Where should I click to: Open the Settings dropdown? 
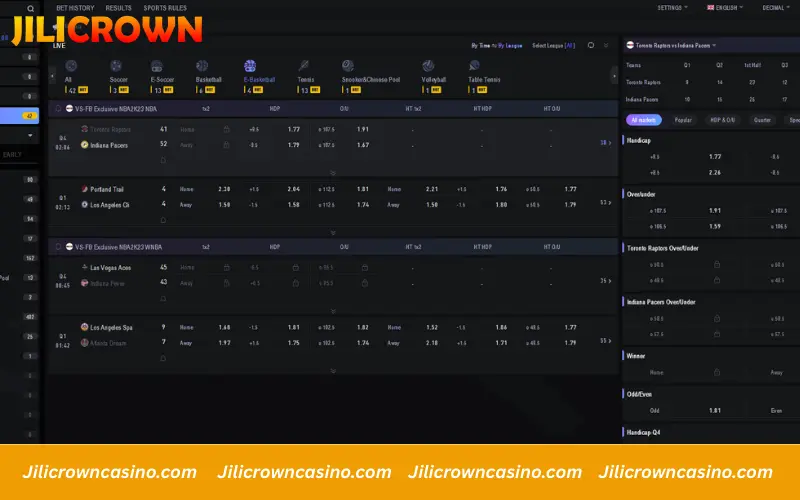pyautogui.click(x=672, y=7)
